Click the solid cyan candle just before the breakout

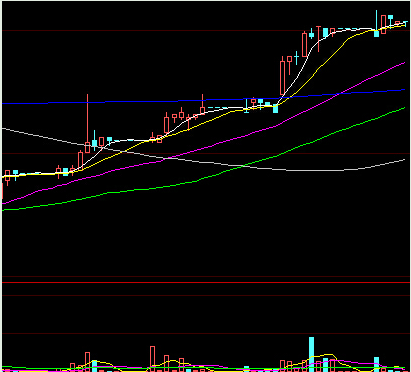pos(275,108)
